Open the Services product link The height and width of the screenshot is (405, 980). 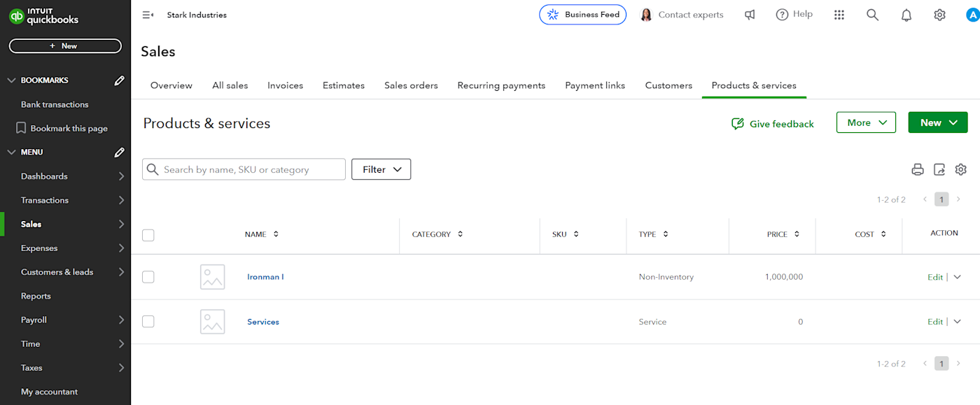click(x=263, y=322)
